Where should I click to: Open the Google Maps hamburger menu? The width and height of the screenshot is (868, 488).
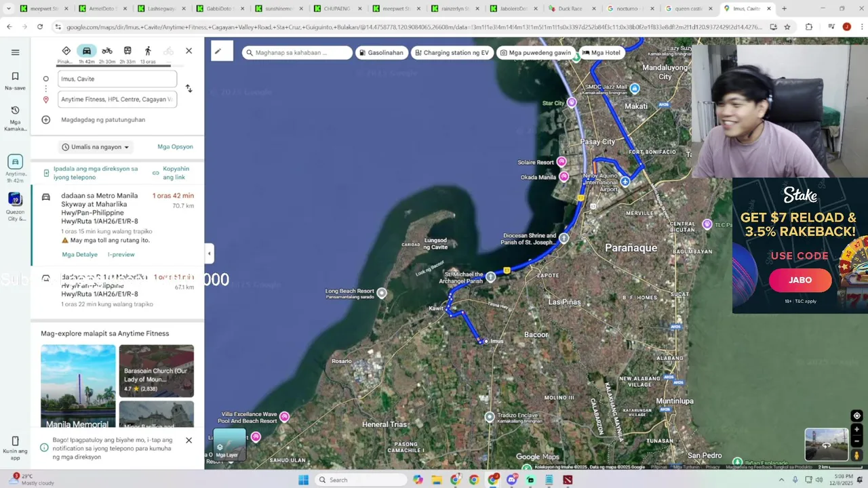point(15,52)
